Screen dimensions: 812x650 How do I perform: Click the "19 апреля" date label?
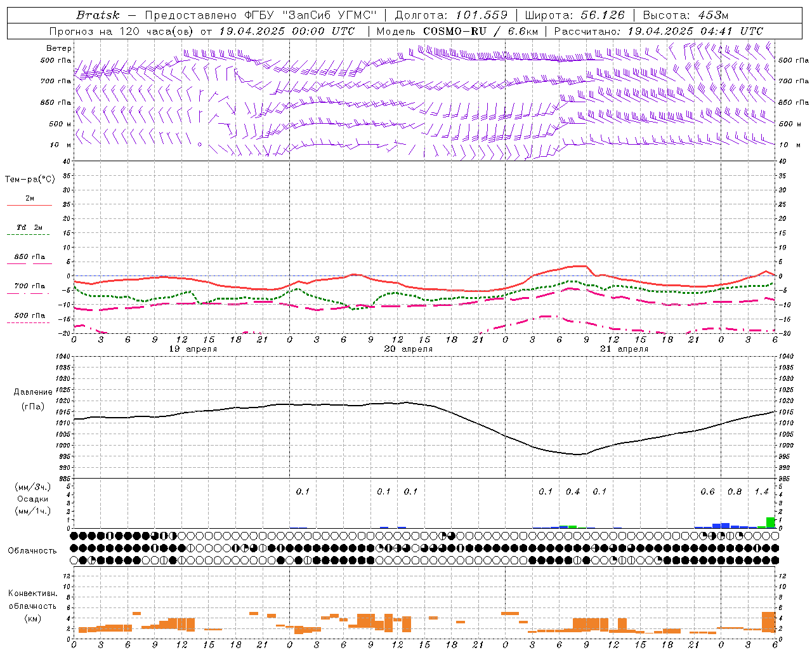pyautogui.click(x=193, y=349)
